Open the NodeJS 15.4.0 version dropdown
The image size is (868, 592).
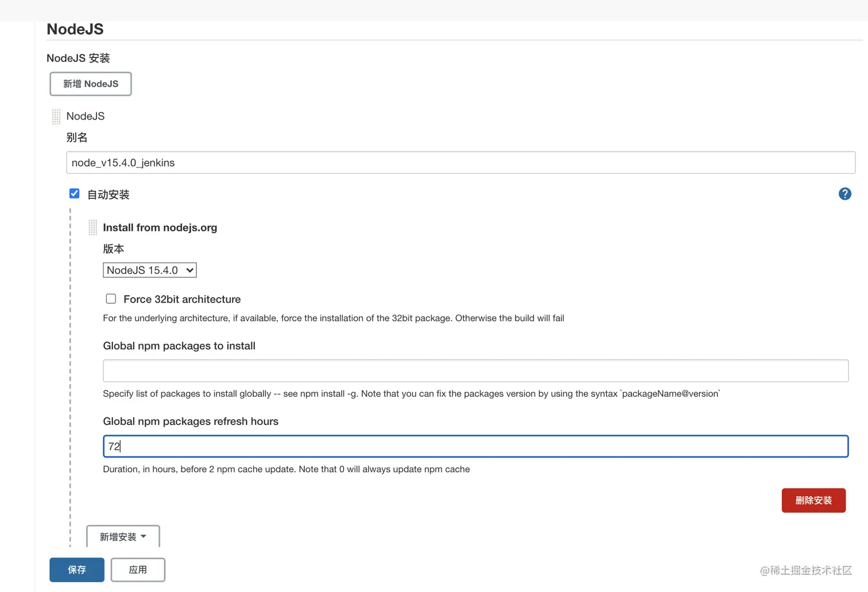[x=149, y=270]
